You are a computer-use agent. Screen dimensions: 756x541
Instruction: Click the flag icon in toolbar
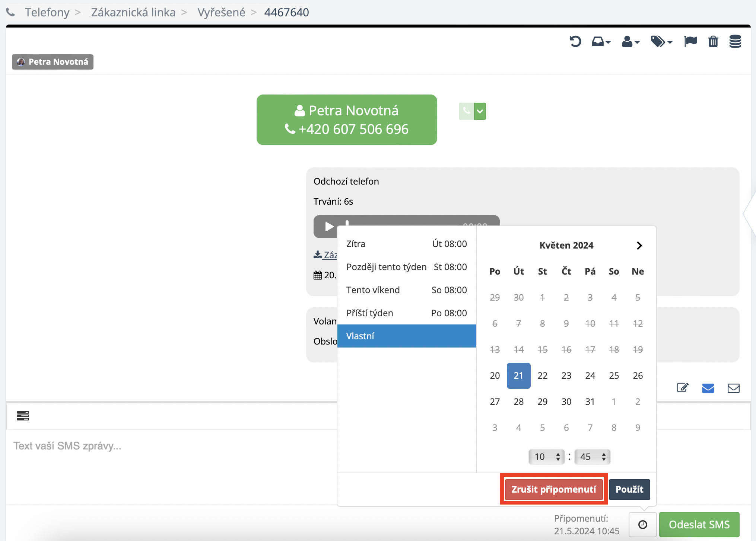pos(690,41)
